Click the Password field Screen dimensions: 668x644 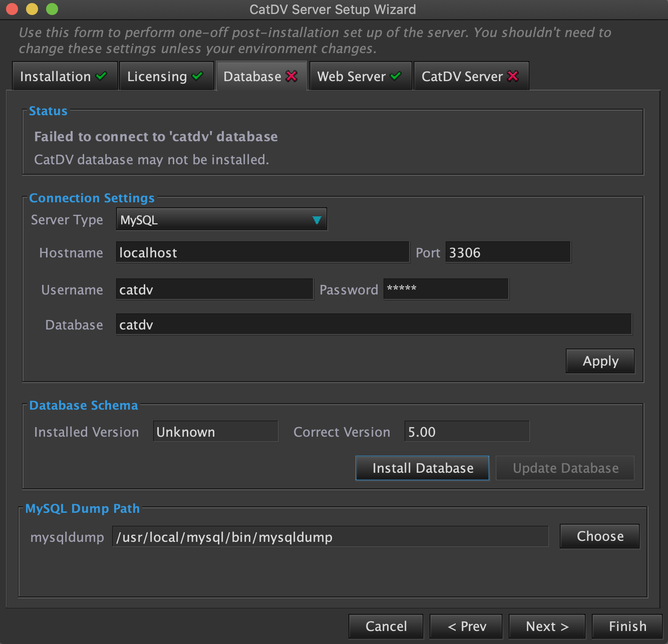click(x=446, y=289)
